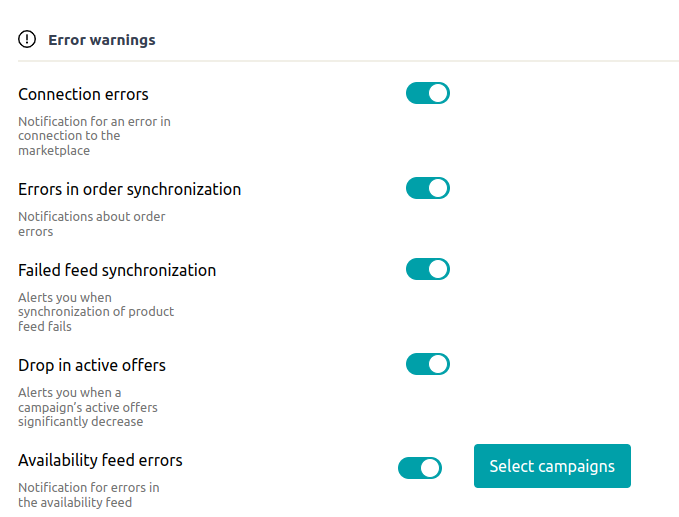The image size is (679, 517).
Task: Click the white knob on Connection errors switch
Action: [x=438, y=93]
